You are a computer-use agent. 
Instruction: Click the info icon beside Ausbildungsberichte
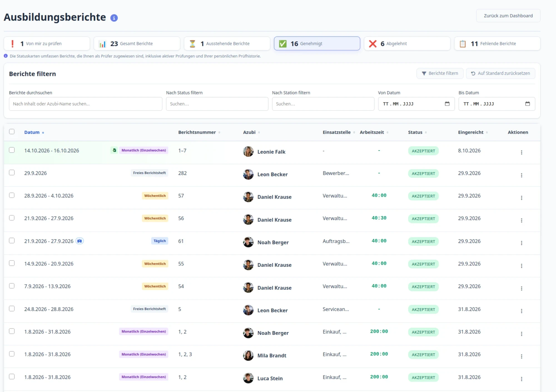pyautogui.click(x=114, y=18)
